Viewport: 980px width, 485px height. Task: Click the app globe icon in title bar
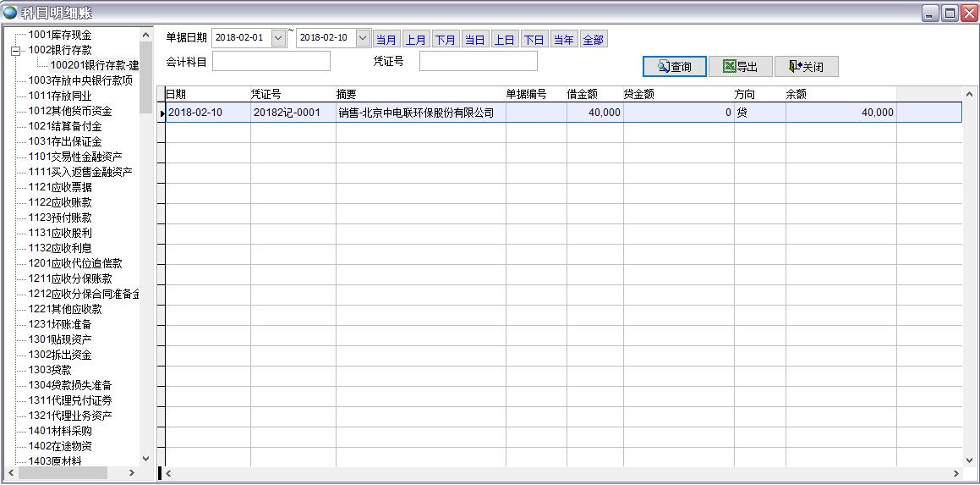point(10,13)
